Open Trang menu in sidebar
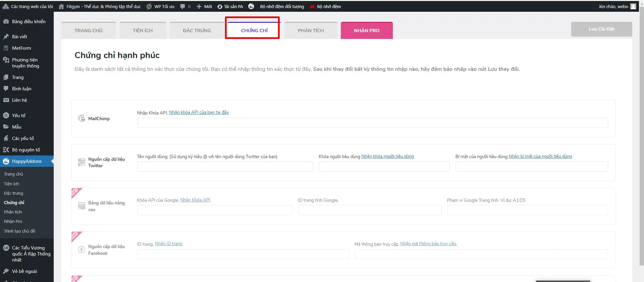Screen dimensions: 644x282 pyautogui.click(x=27, y=77)
